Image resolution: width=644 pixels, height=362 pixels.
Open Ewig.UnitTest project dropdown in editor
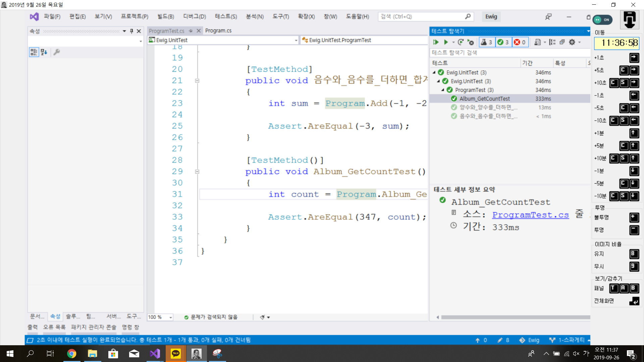pos(296,40)
